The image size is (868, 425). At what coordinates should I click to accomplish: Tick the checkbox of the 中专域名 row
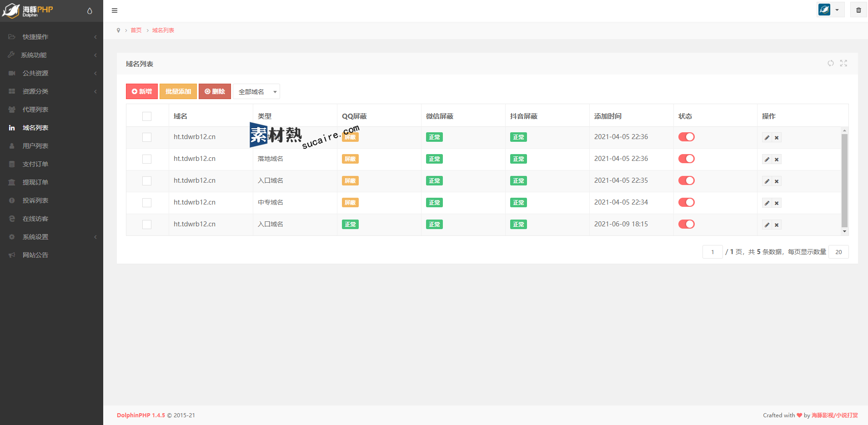tap(147, 203)
